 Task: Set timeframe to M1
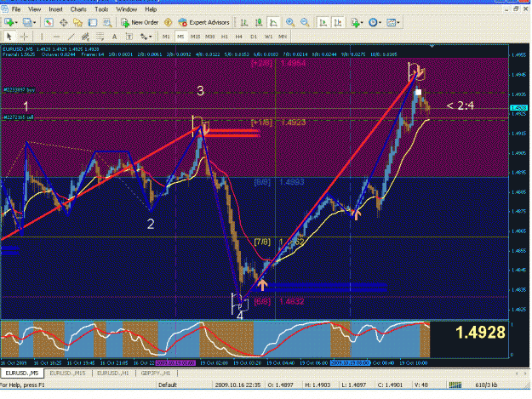(166, 37)
